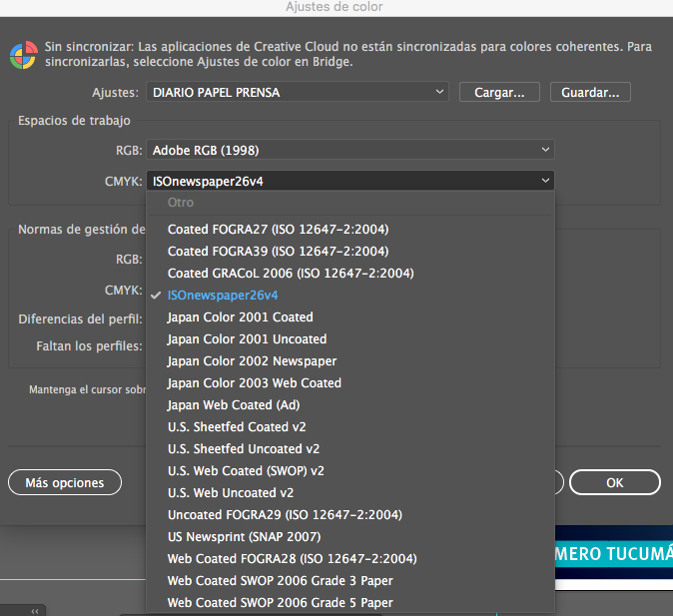Choose U.S. Web Uncoated v2
This screenshot has height=616, width=673.
350,493
